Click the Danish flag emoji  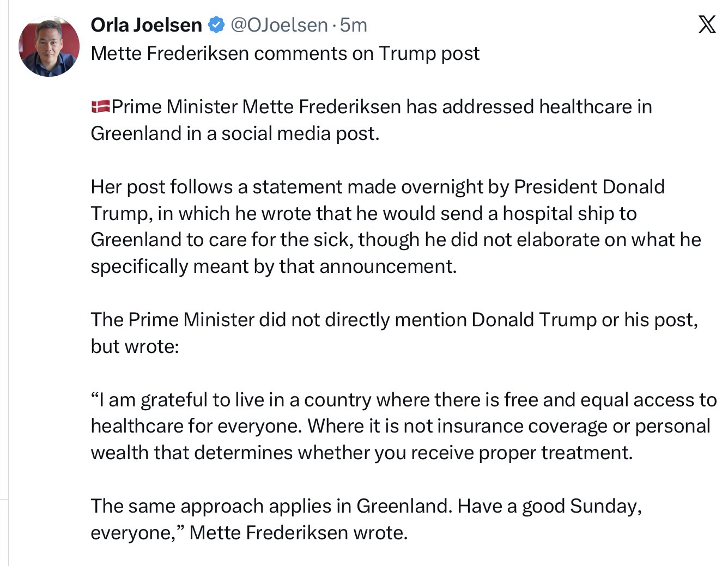coord(100,106)
